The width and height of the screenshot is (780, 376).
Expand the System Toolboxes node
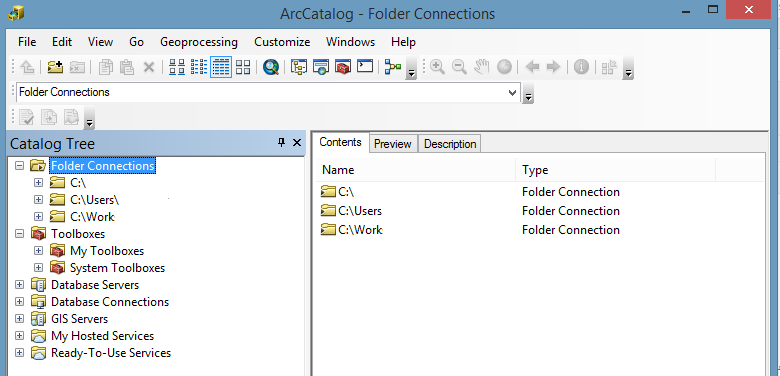point(38,268)
